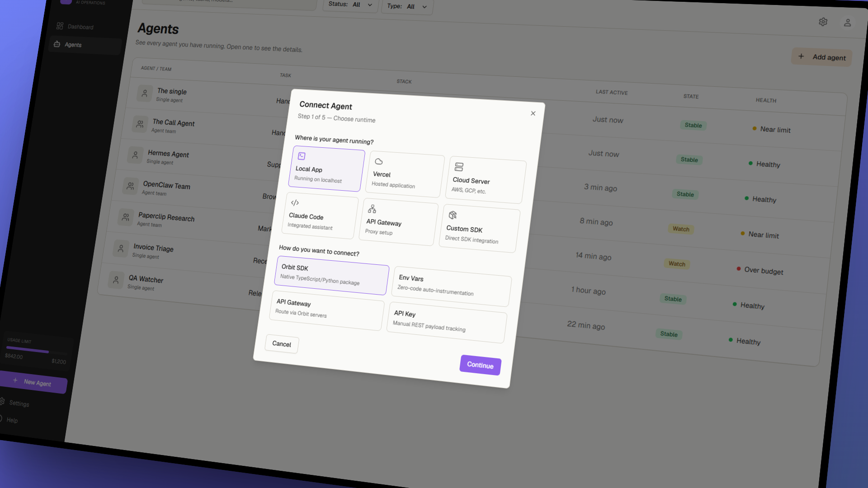
Task: Click Continue to the next step
Action: tap(480, 365)
